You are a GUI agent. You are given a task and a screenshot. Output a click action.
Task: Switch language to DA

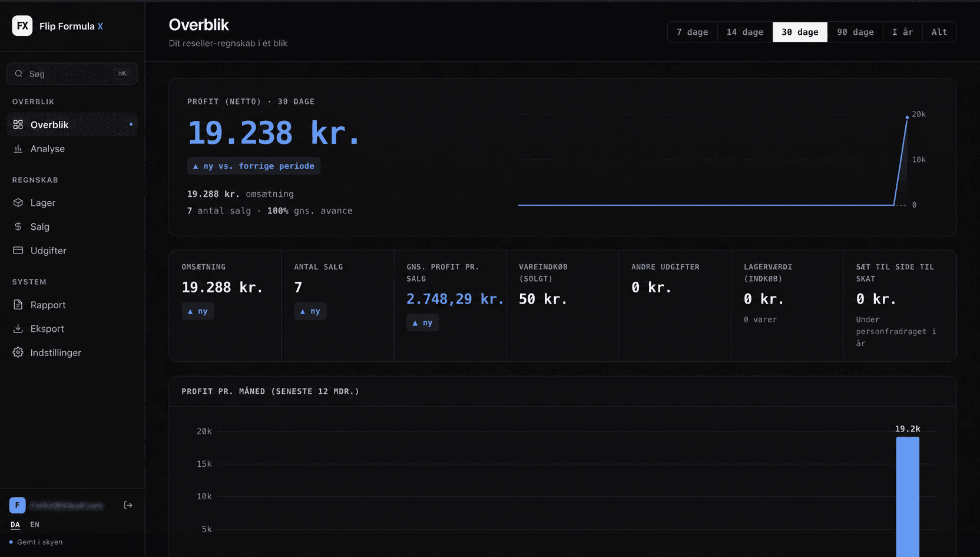pyautogui.click(x=15, y=525)
